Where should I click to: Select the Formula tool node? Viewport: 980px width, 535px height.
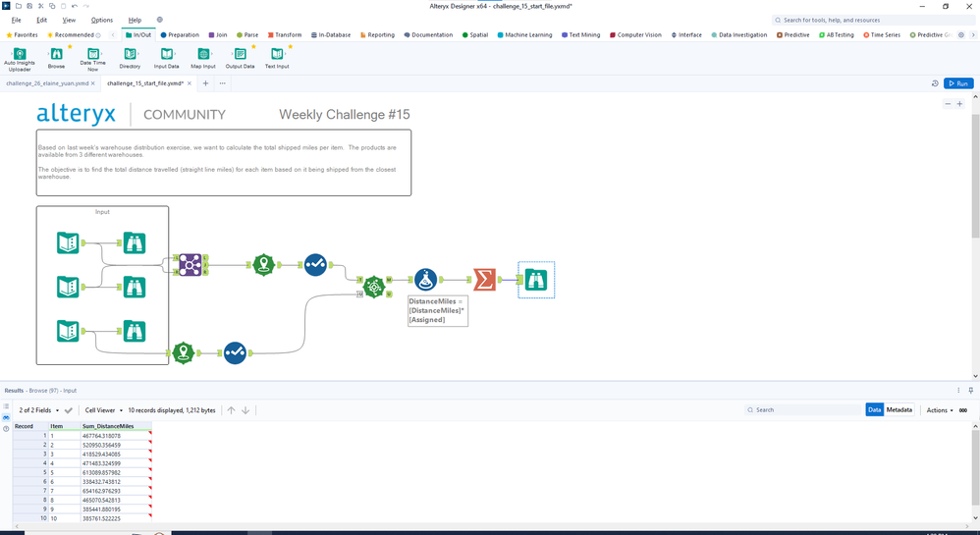tap(425, 280)
